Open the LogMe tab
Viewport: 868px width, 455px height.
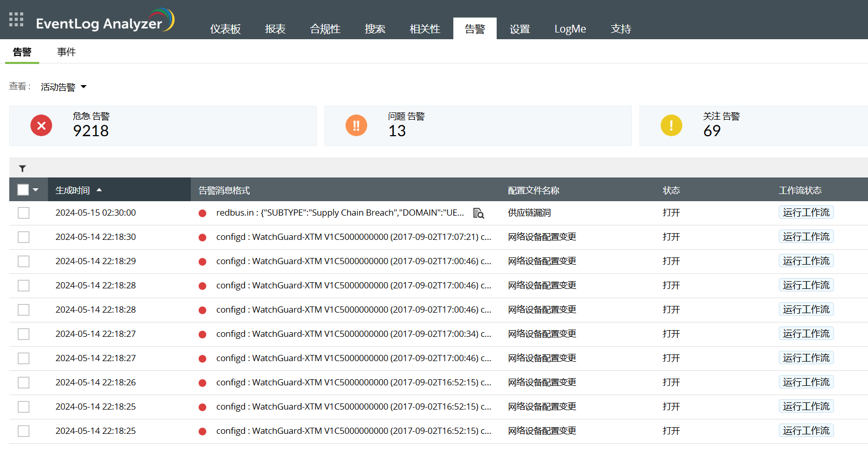pyautogui.click(x=570, y=29)
